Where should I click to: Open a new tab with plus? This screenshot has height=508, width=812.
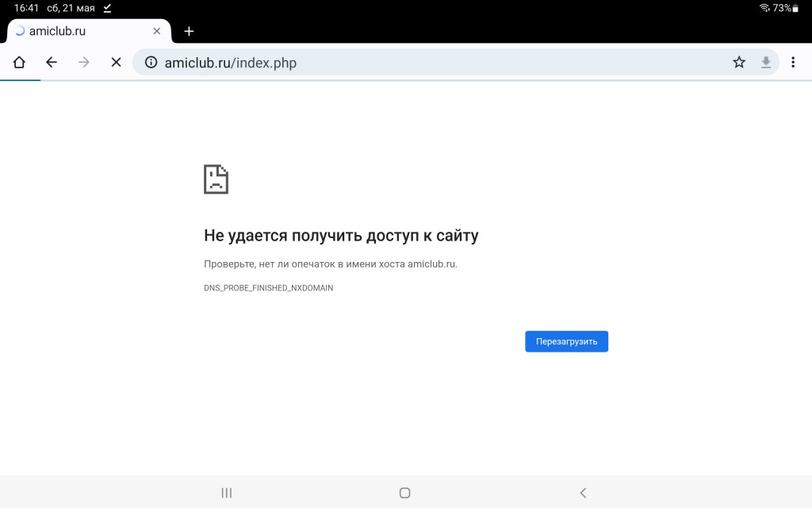point(189,31)
